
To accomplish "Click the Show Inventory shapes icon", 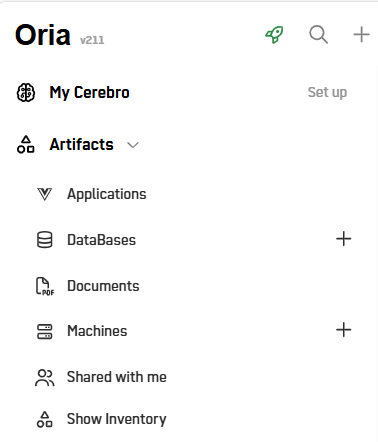I will tap(44, 419).
